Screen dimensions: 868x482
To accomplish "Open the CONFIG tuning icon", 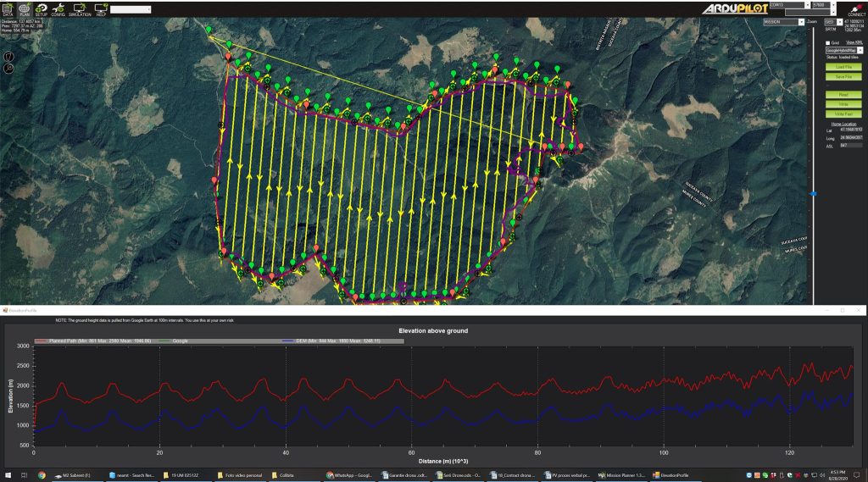I will pyautogui.click(x=58, y=8).
